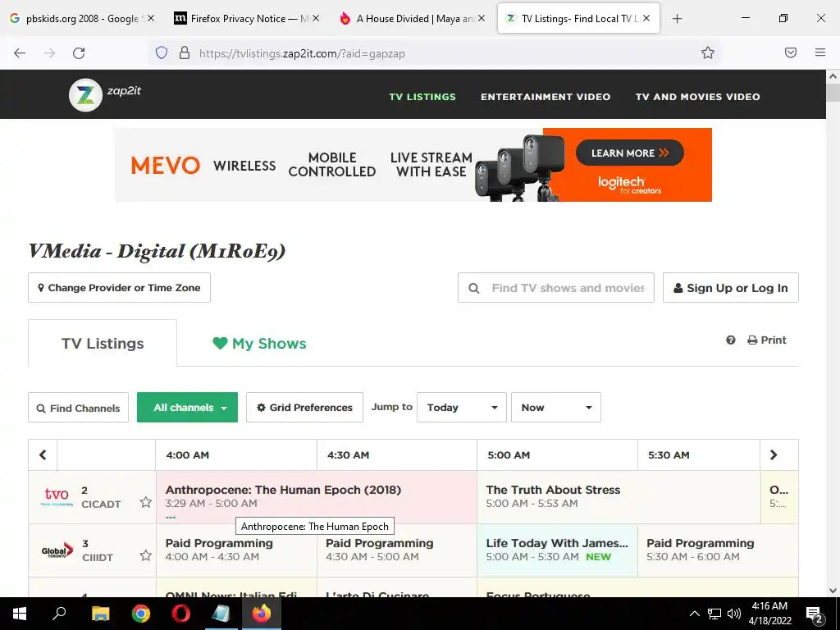
Task: Favorite channel 3 CIIIDT with the star
Action: pyautogui.click(x=146, y=555)
